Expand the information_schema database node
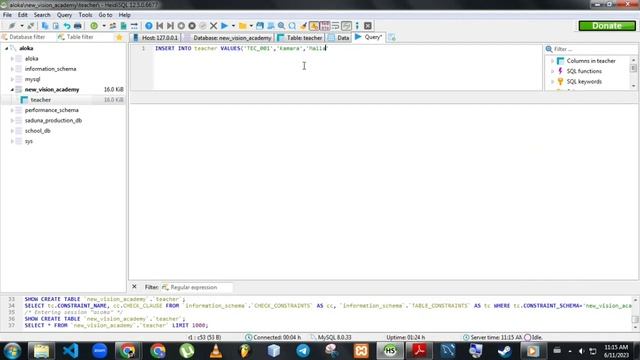Viewport: 640px width, 360px height. pos(12,69)
